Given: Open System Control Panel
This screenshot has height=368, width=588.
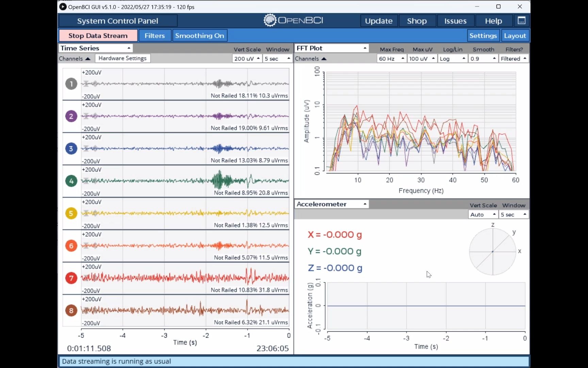Looking at the screenshot, I should (118, 21).
